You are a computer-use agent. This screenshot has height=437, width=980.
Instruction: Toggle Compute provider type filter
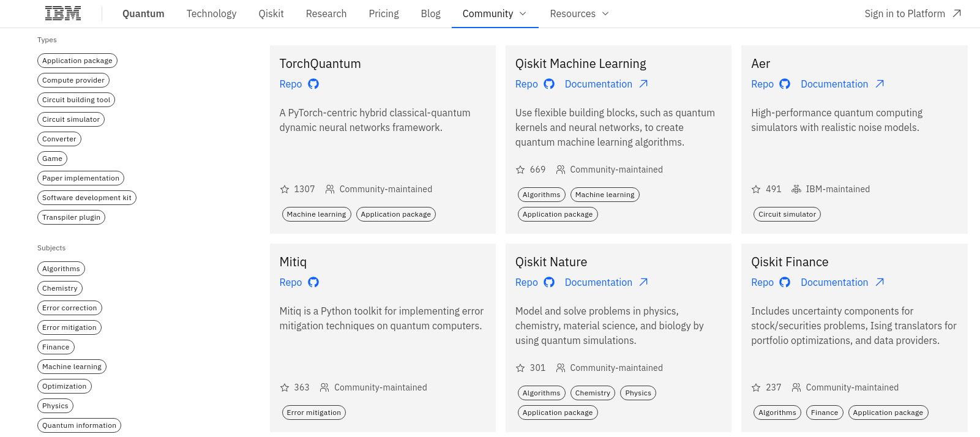(73, 80)
